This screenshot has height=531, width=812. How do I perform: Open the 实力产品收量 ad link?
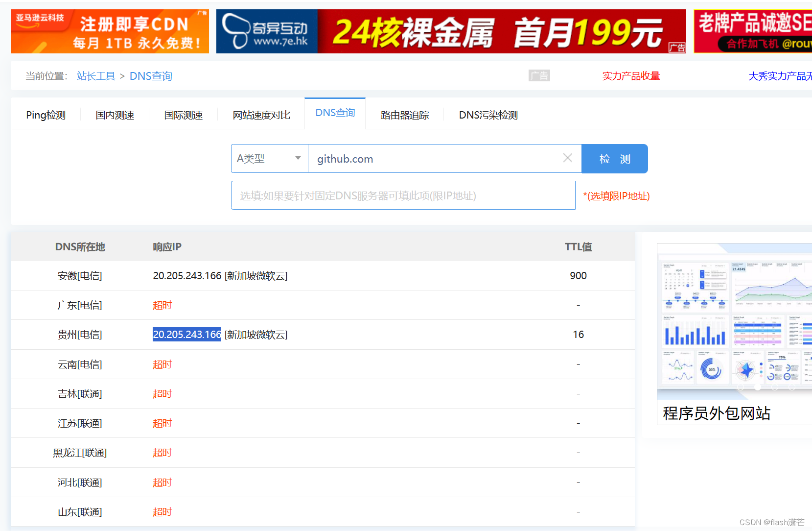point(631,76)
